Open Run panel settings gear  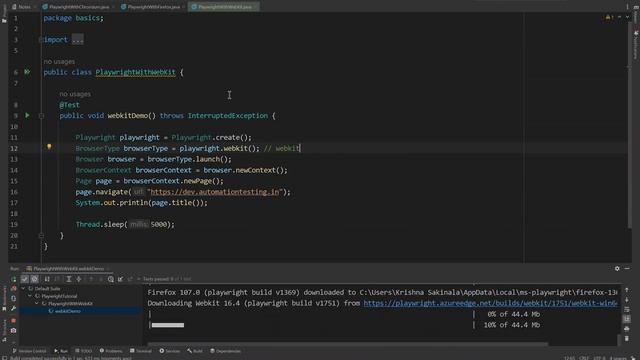[617, 269]
